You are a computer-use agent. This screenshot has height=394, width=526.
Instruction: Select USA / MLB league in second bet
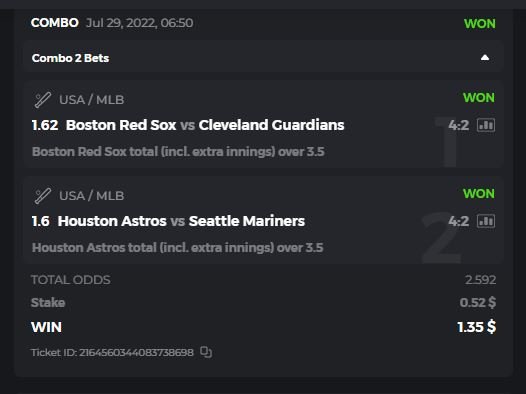(92, 196)
